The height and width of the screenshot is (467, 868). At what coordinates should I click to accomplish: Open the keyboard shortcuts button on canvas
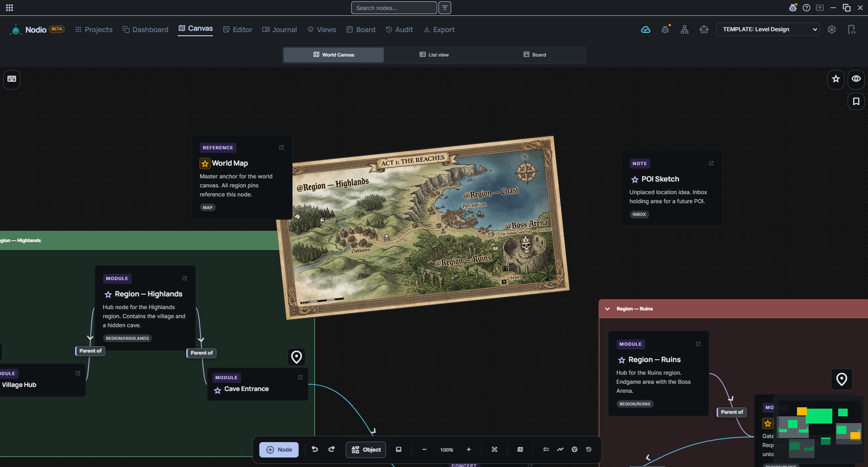(12, 79)
